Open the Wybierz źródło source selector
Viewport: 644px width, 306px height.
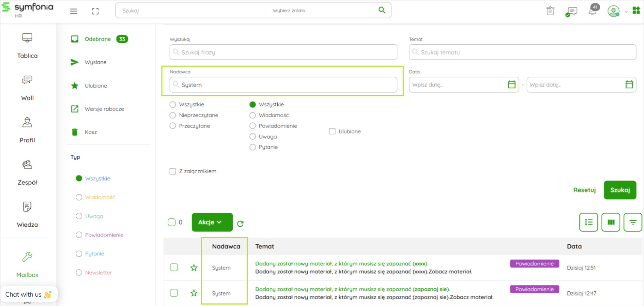tap(319, 11)
